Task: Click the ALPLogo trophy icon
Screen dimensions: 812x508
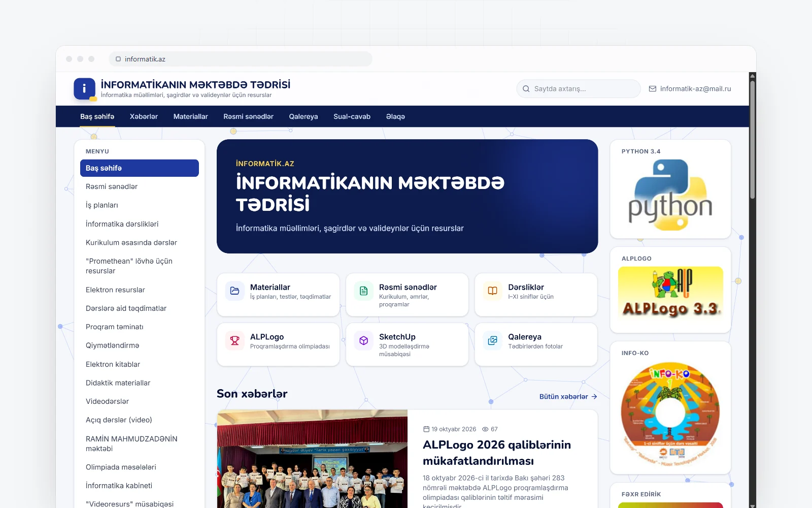Action: point(234,341)
